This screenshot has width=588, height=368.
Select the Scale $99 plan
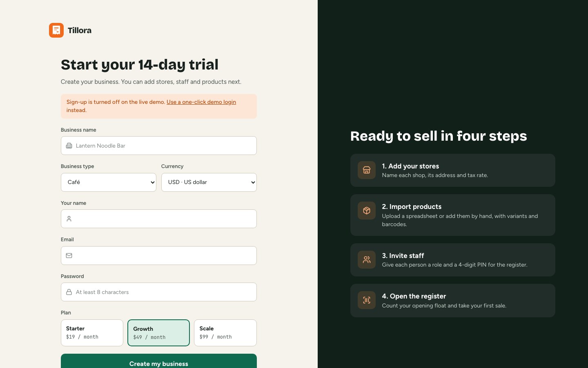pos(225,333)
